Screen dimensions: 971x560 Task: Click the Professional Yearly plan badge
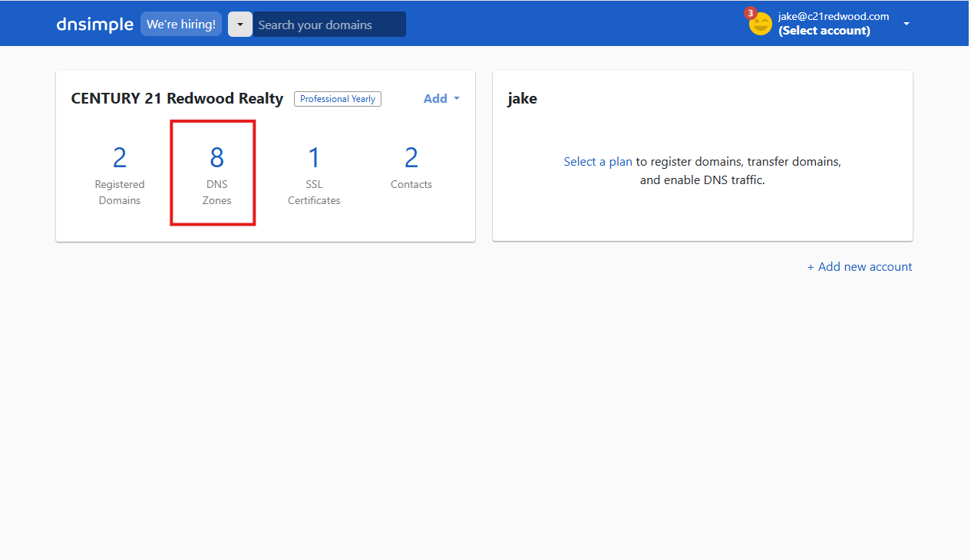(338, 99)
